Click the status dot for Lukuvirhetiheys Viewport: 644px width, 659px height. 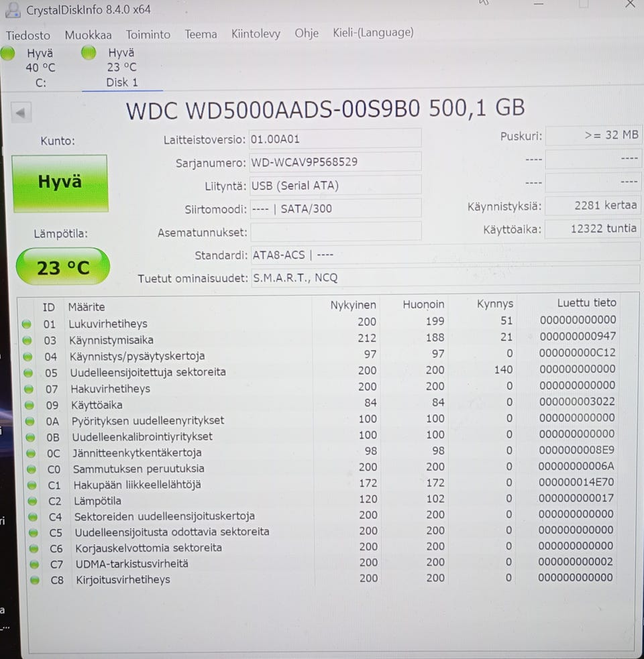coord(27,324)
